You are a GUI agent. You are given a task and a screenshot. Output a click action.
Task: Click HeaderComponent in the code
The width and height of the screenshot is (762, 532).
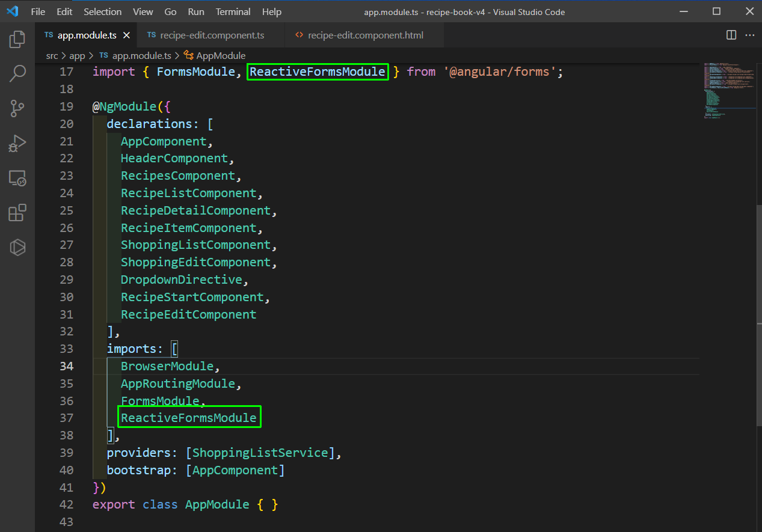click(174, 159)
